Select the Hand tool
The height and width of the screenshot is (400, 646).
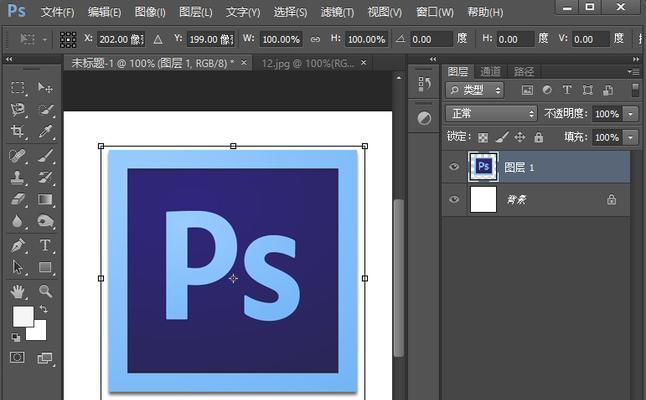(17, 291)
